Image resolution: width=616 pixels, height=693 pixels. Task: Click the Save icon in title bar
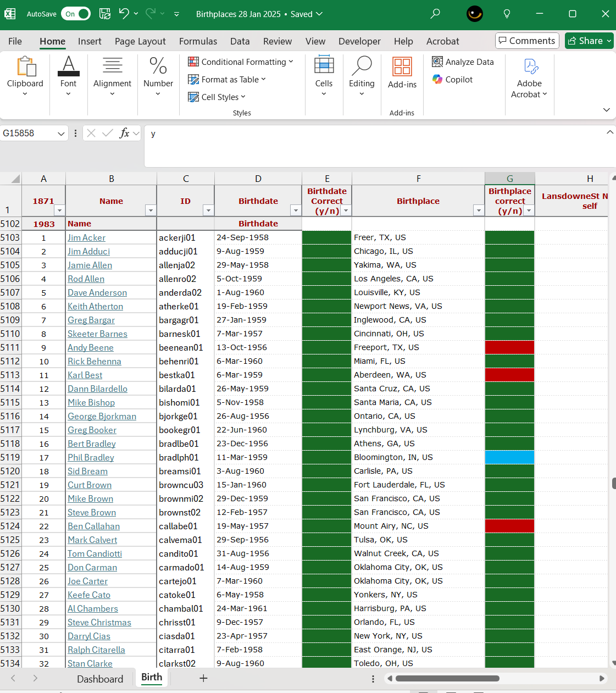[104, 14]
